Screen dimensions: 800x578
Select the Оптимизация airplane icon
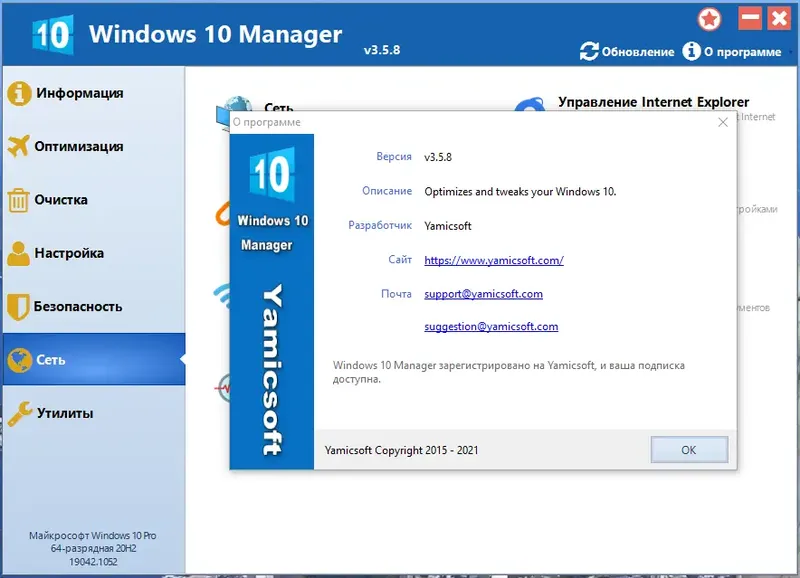tap(22, 146)
